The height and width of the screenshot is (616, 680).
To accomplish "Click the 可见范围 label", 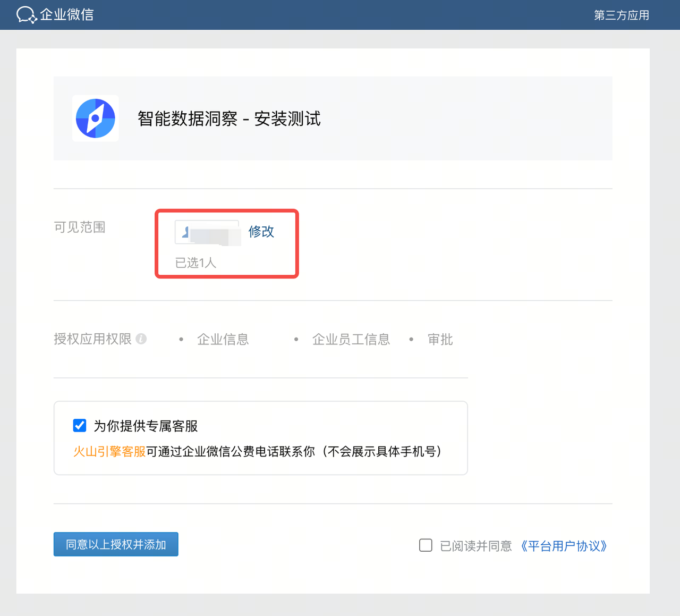I will click(x=80, y=227).
